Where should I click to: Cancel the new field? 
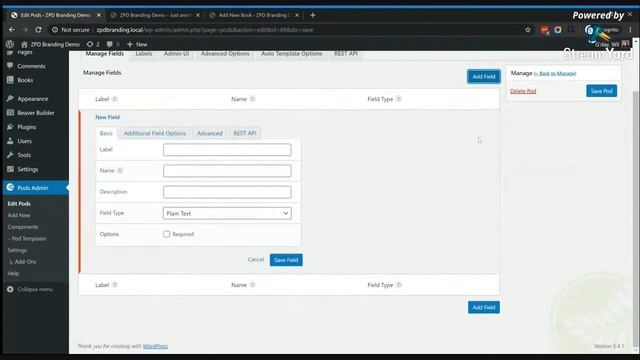[256, 260]
